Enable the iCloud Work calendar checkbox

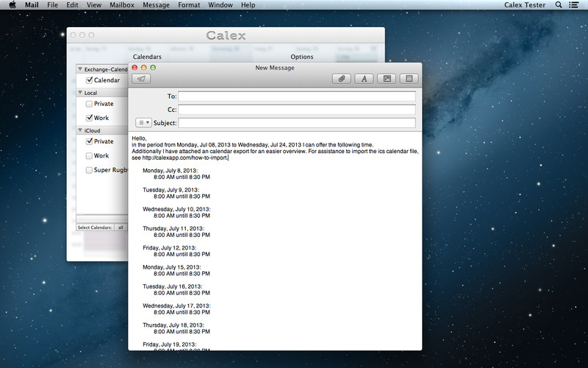(x=89, y=156)
